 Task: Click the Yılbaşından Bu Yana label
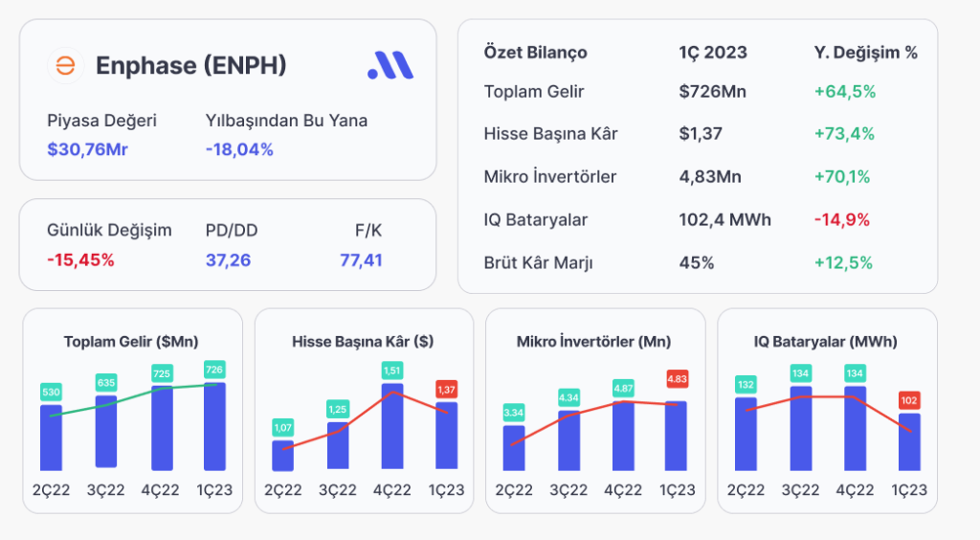[x=286, y=121]
